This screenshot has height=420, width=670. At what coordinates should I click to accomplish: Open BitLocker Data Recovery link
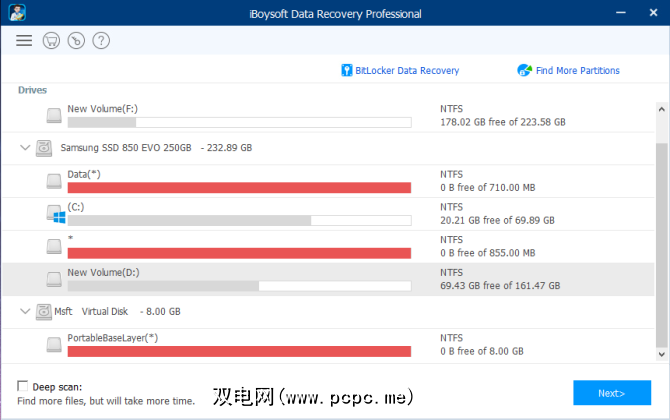[407, 70]
